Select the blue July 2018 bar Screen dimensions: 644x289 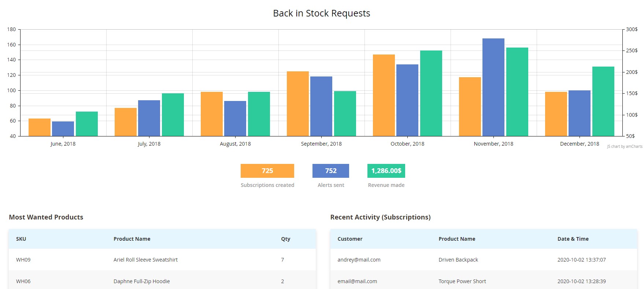click(149, 118)
